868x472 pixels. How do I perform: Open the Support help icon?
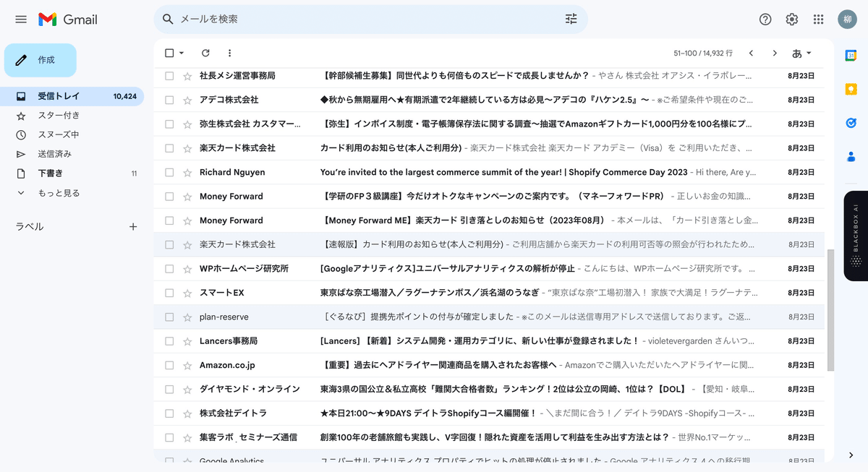(765, 20)
